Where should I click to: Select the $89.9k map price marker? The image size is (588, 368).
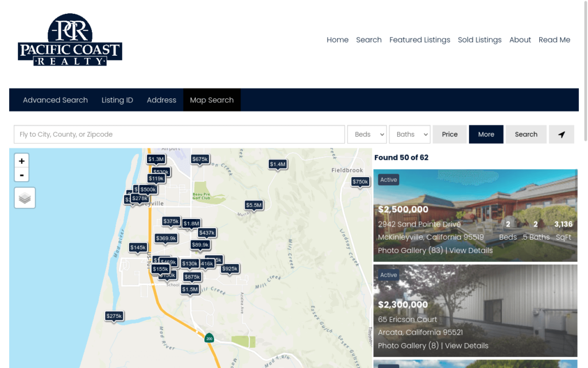(200, 245)
